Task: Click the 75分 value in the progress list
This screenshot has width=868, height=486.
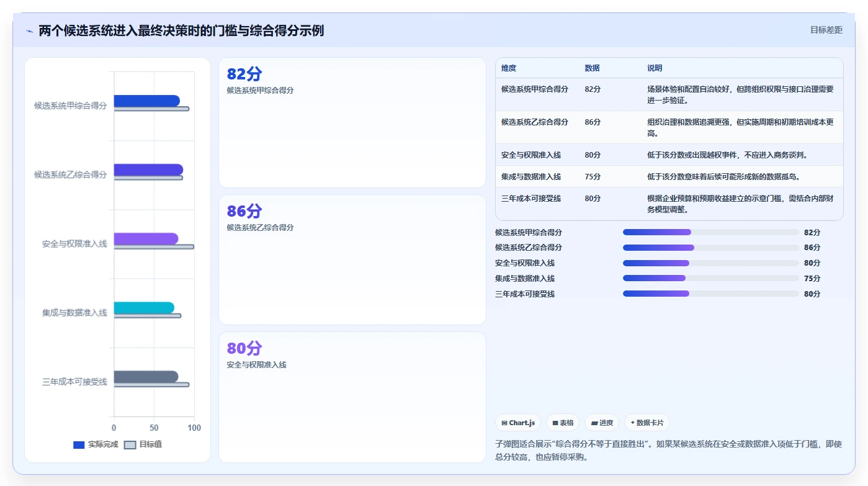Action: pyautogui.click(x=812, y=279)
